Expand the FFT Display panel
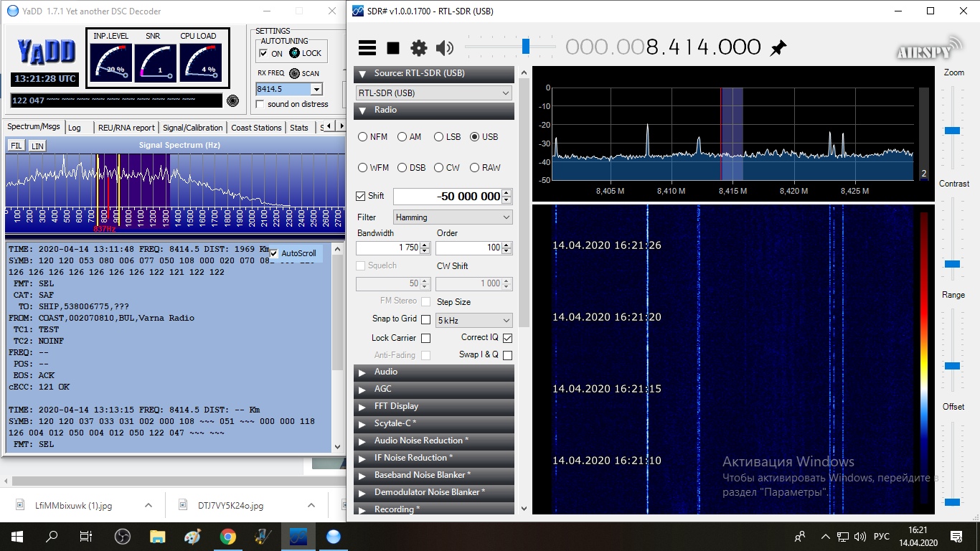The width and height of the screenshot is (980, 551). tap(396, 406)
